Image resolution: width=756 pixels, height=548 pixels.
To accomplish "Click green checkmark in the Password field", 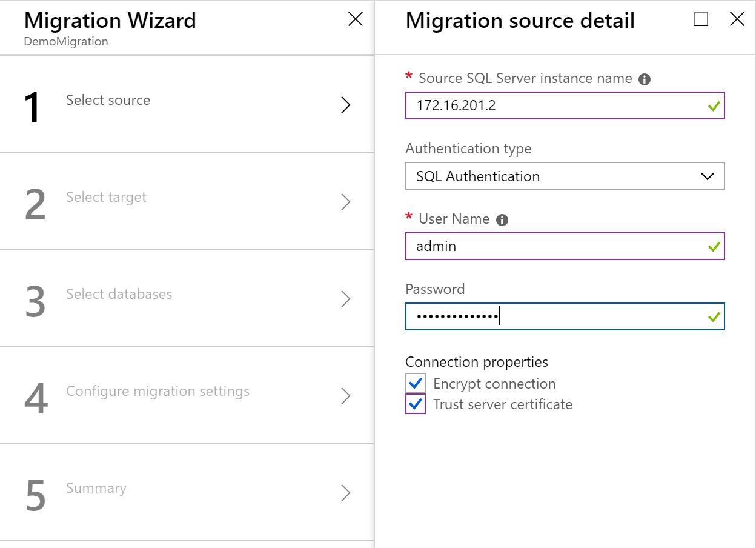I will [x=714, y=316].
